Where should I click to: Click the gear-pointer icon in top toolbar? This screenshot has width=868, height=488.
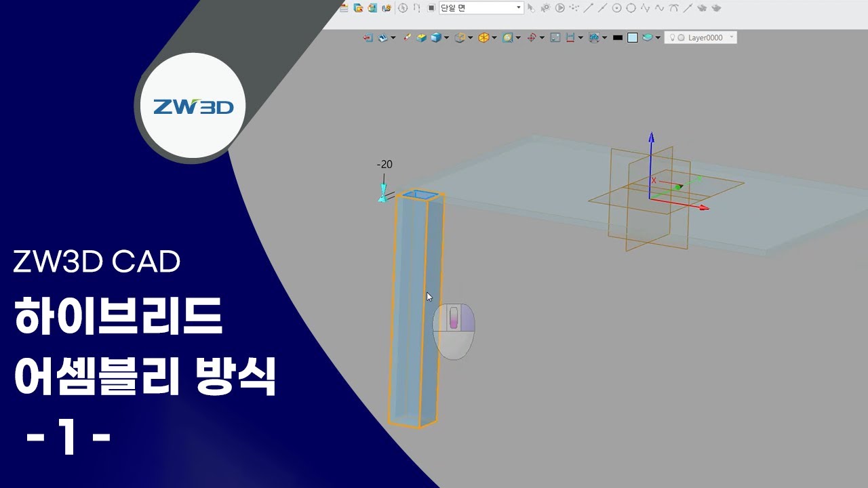545,8
